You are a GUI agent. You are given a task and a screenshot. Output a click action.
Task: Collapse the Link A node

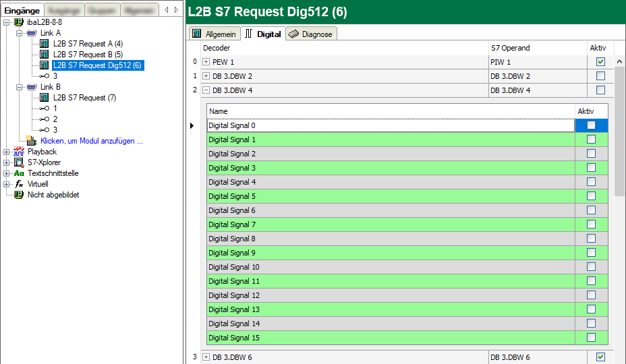coord(19,33)
